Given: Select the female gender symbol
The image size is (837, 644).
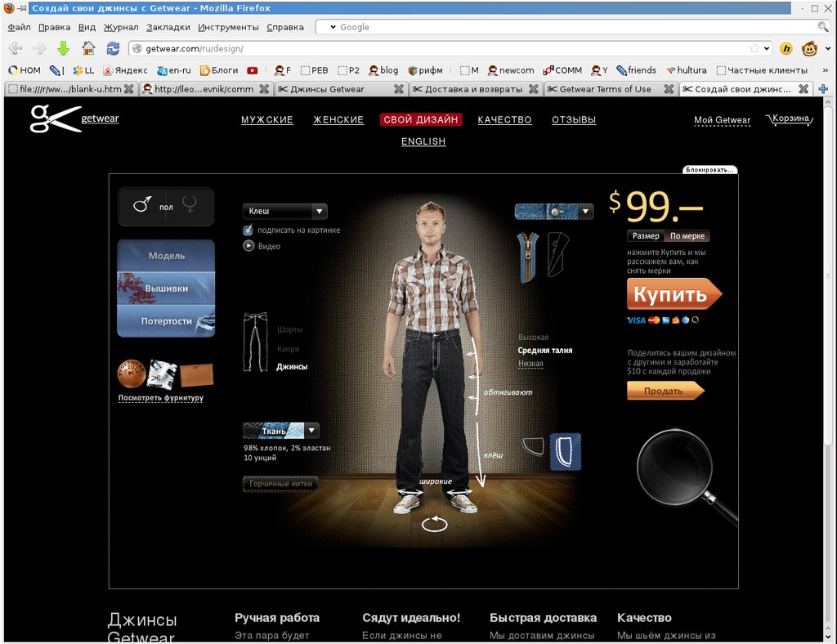Looking at the screenshot, I should coord(190,203).
